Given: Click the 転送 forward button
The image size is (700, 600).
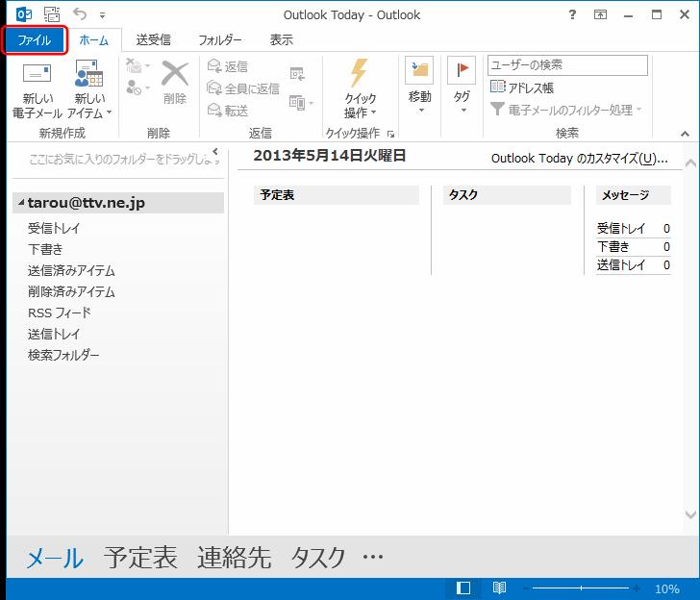Looking at the screenshot, I should pos(228,111).
